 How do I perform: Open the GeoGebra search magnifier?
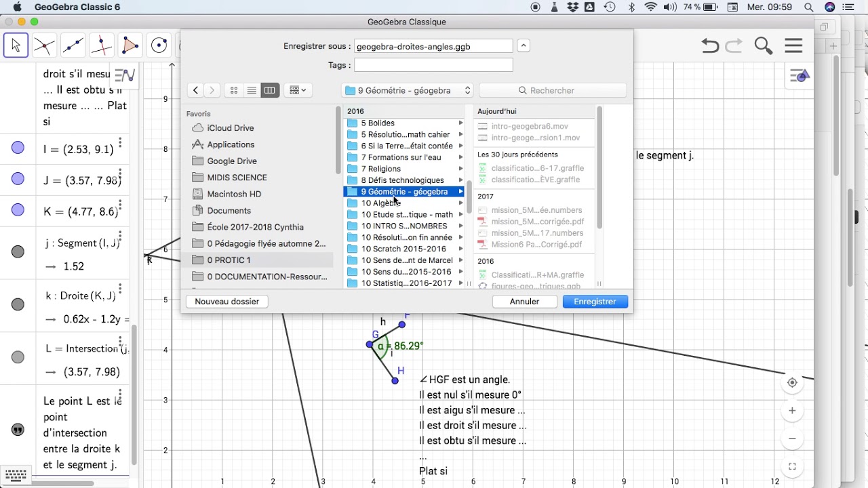[x=764, y=46]
